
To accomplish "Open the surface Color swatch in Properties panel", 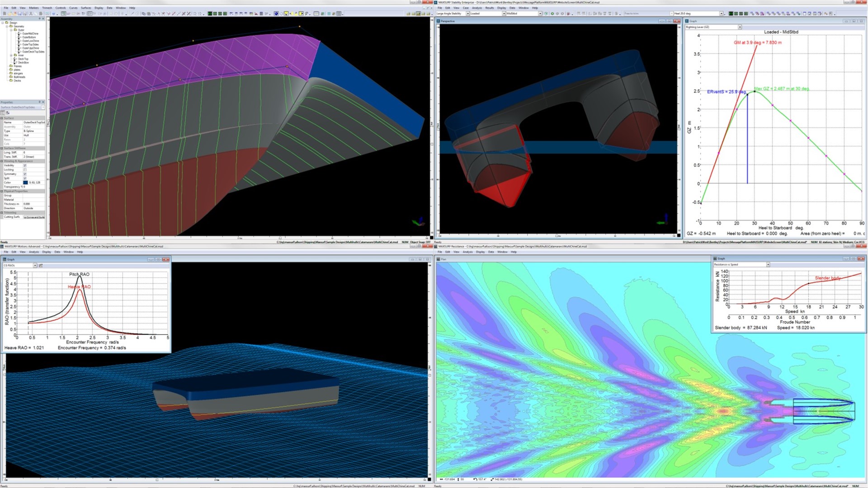I will click(x=25, y=182).
